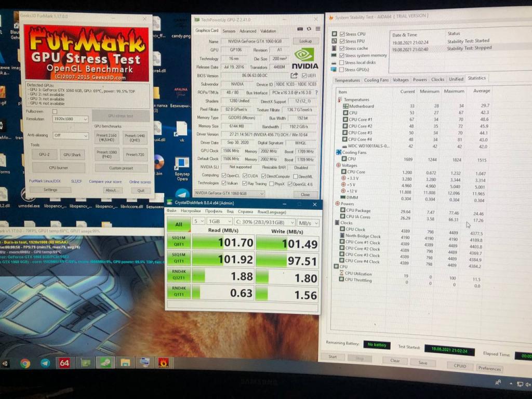Screen dimensions: 532x399
Task: Open CrystalDiskMark taskbar icon
Action: pos(105,363)
